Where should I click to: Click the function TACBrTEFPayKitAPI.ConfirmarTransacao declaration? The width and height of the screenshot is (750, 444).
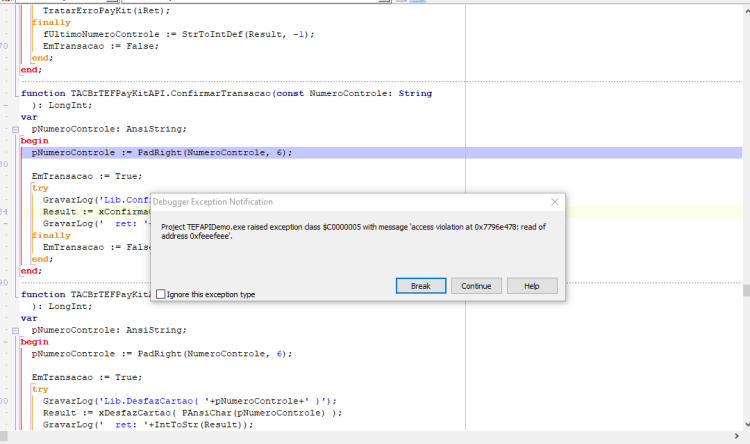226,93
